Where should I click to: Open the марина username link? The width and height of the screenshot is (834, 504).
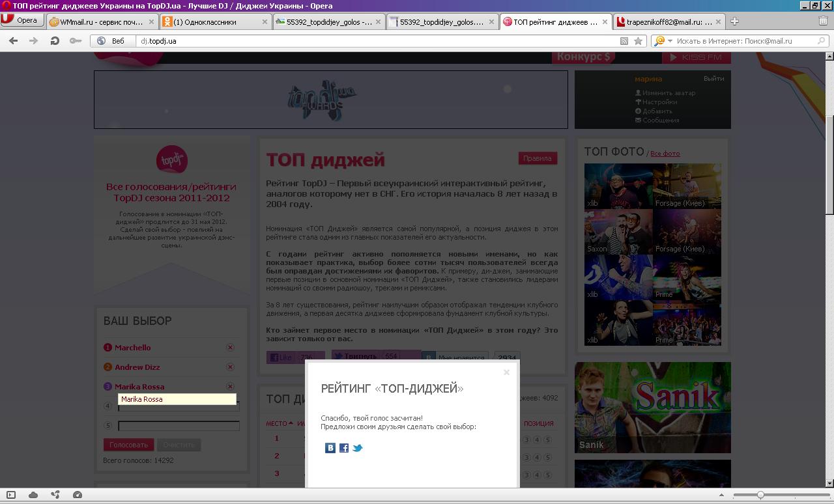648,79
